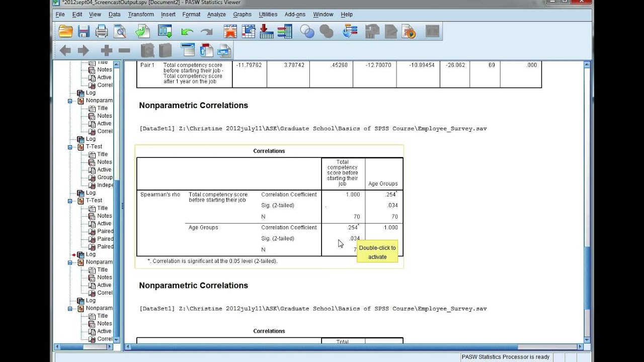Open the Analyze menu
This screenshot has width=644, height=362.
(x=216, y=15)
